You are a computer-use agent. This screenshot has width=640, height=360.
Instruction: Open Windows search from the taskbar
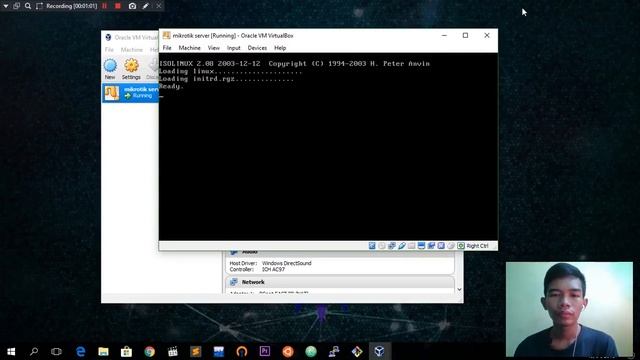coord(34,351)
